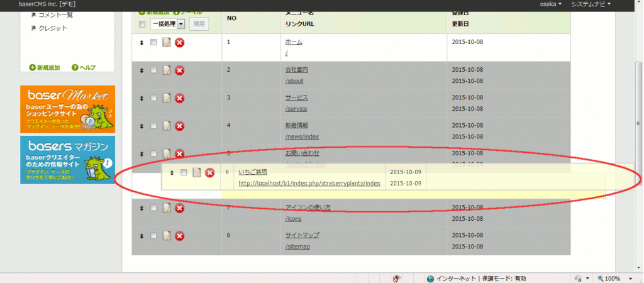Edit the 新着情報 menu entry

166,126
